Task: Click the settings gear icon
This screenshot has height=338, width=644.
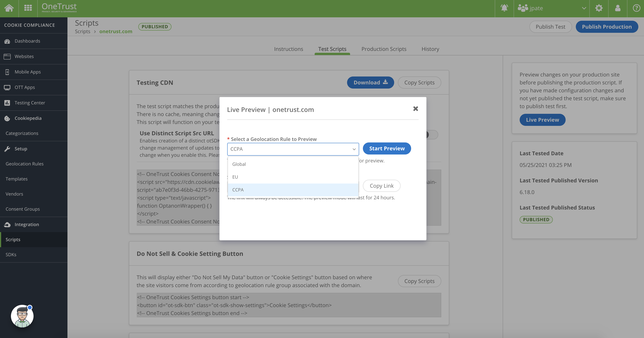Action: (599, 8)
